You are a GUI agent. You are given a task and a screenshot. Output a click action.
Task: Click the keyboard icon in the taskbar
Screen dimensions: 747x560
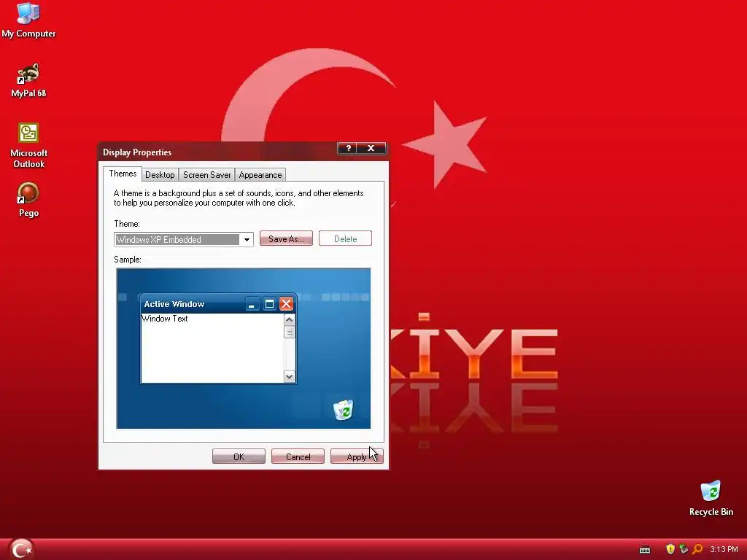645,550
